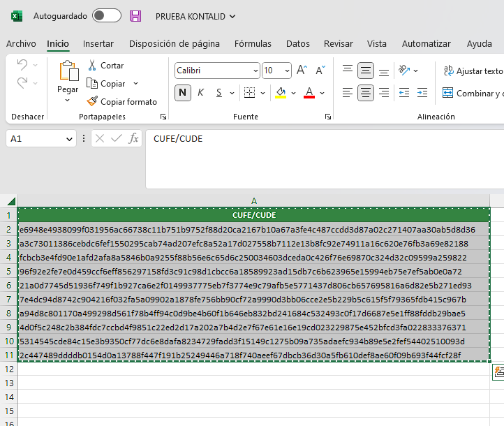Confirm formula entry with checkmark icon
This screenshot has width=504, height=426.
coord(117,138)
